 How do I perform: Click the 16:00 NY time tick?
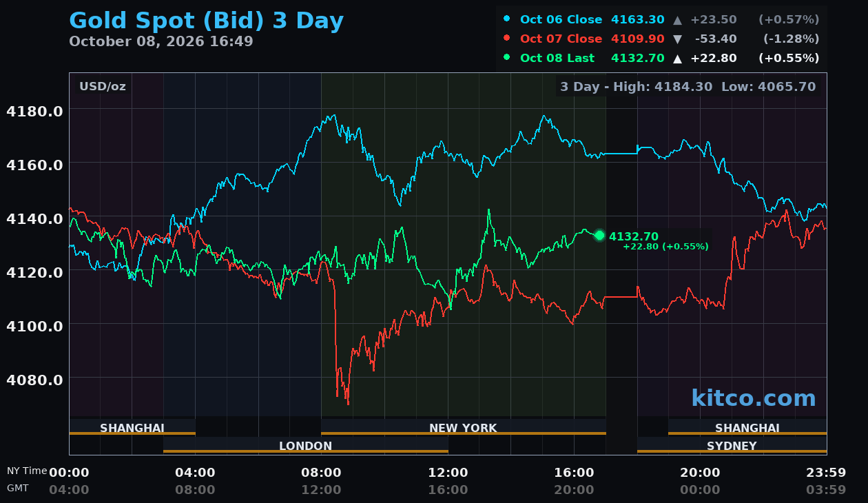pyautogui.click(x=574, y=473)
